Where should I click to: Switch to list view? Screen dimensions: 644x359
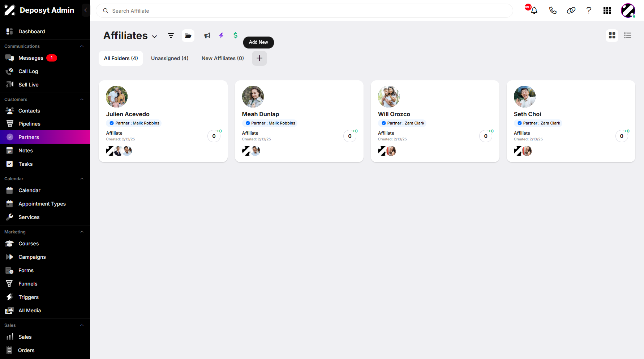[628, 35]
